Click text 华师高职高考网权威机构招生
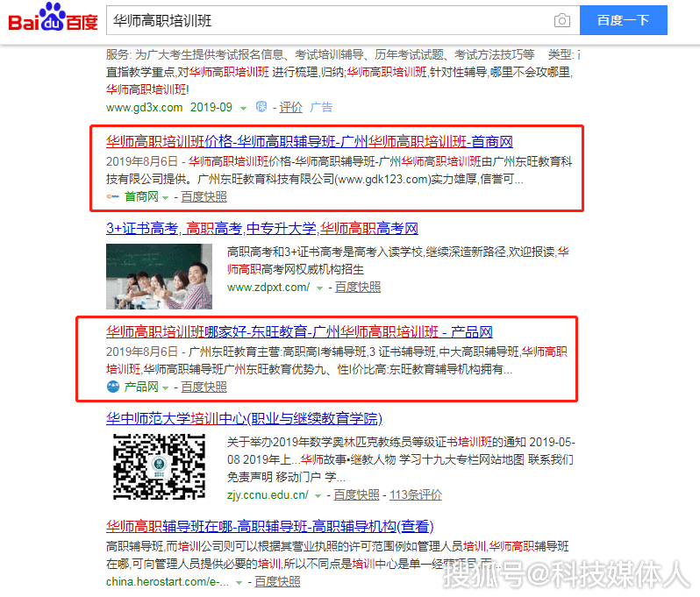Viewport: 700px width, 597px height. (x=296, y=269)
